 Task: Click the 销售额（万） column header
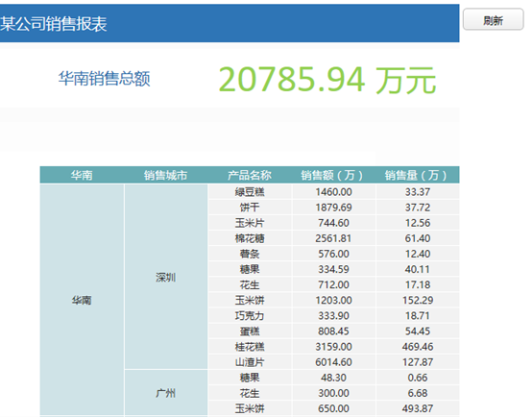click(333, 175)
